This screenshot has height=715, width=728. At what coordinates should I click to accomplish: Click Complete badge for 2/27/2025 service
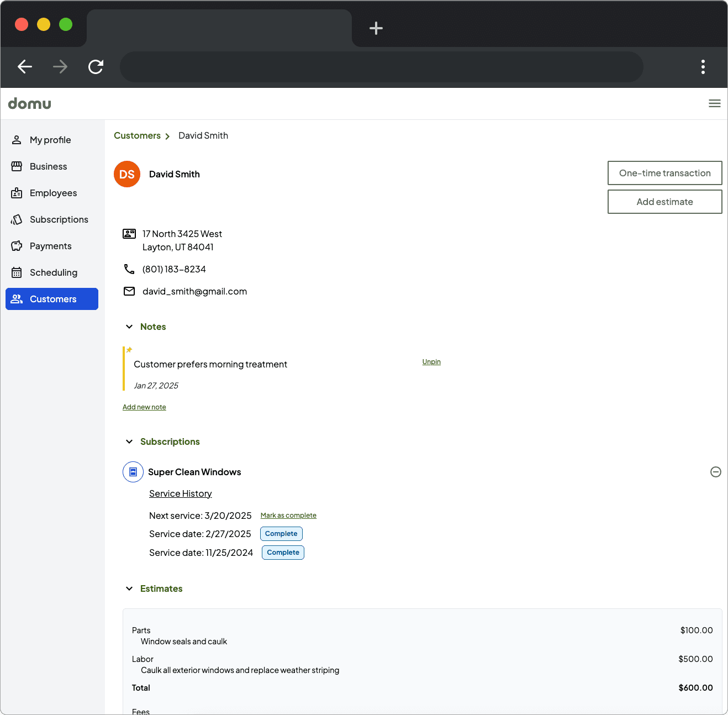pos(281,534)
